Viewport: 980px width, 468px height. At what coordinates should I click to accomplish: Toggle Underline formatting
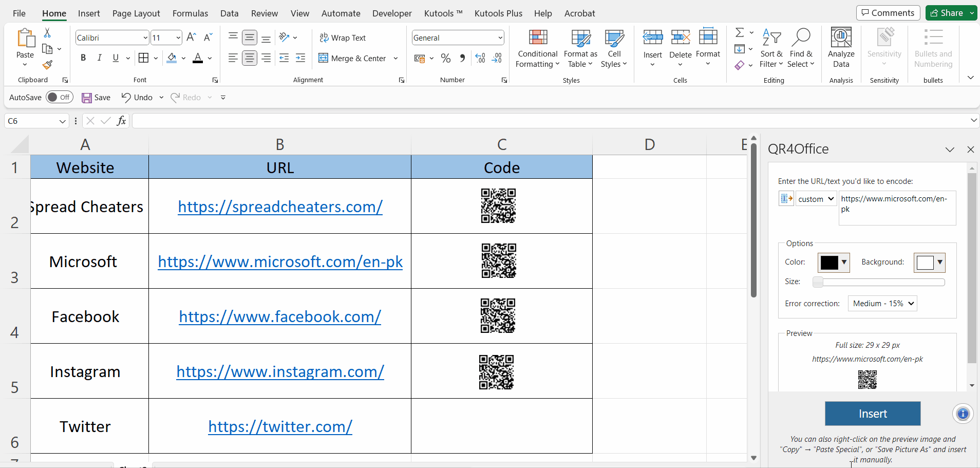tap(116, 58)
